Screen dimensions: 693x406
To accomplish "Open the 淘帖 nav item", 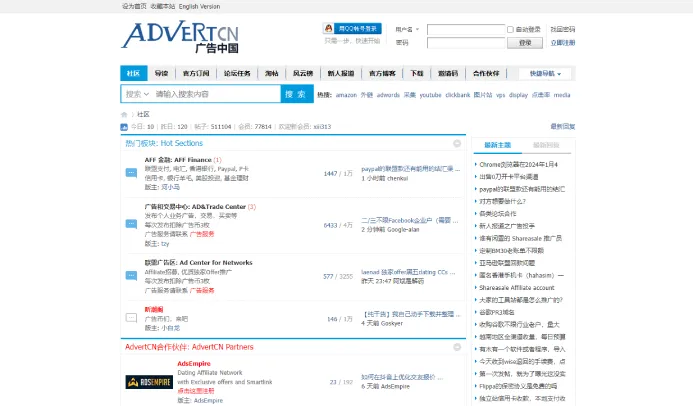I will [x=271, y=73].
